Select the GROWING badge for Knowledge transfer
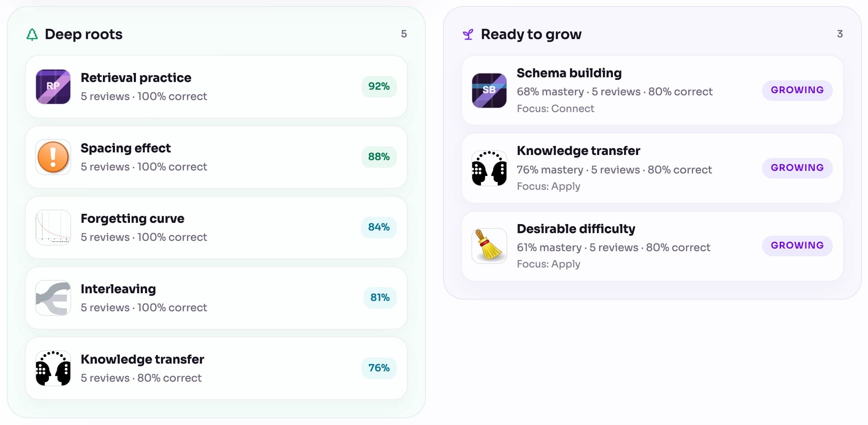This screenshot has width=868, height=425. pyautogui.click(x=797, y=168)
